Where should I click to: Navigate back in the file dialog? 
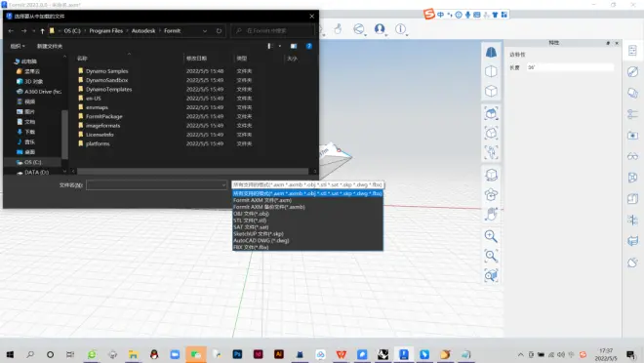pos(11,31)
